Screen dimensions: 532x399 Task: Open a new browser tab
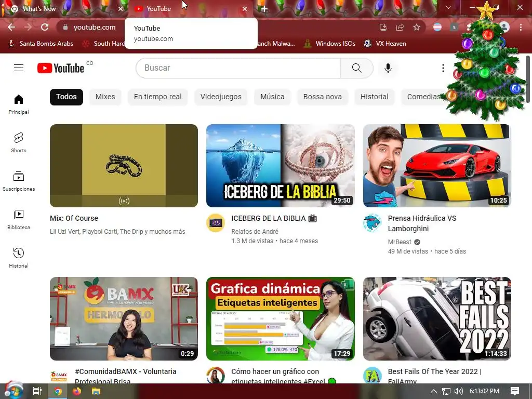coord(264,9)
